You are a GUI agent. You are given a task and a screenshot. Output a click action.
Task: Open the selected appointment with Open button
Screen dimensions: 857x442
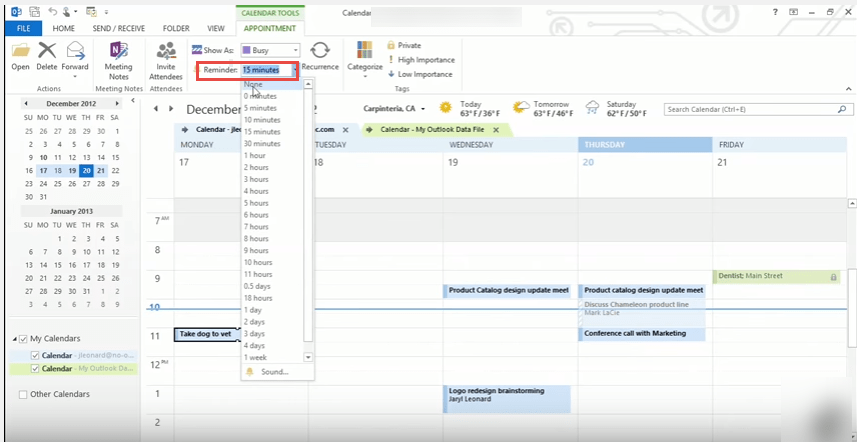coord(21,57)
